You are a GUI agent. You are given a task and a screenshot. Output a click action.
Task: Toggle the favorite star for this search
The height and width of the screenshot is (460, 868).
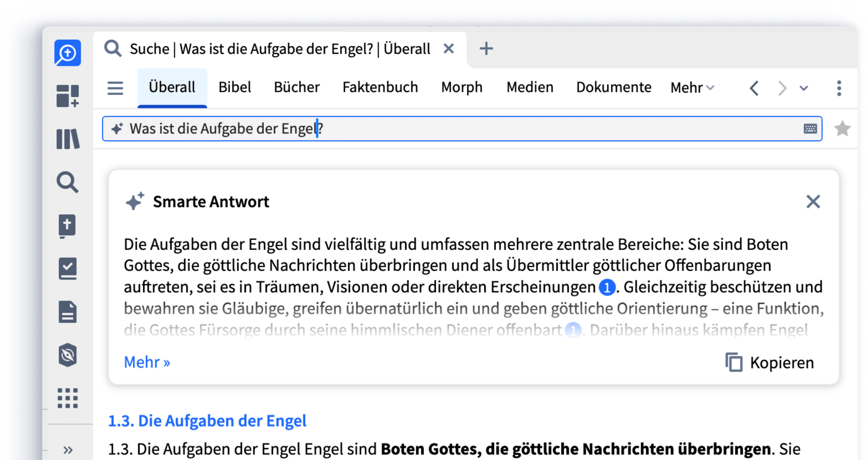coord(842,129)
